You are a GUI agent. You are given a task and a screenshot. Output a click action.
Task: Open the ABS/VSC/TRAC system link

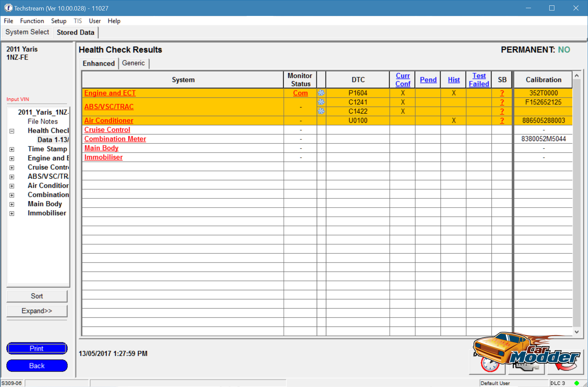(x=109, y=107)
